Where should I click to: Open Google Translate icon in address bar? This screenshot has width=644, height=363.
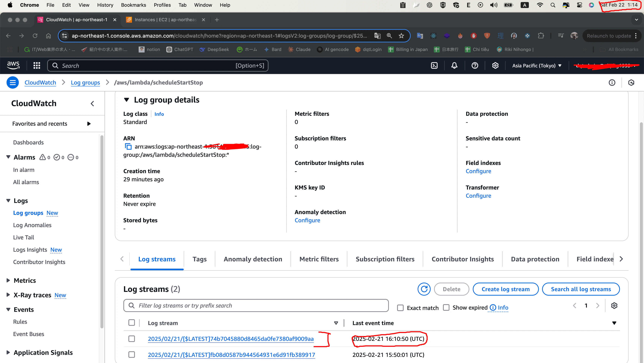[x=377, y=36]
